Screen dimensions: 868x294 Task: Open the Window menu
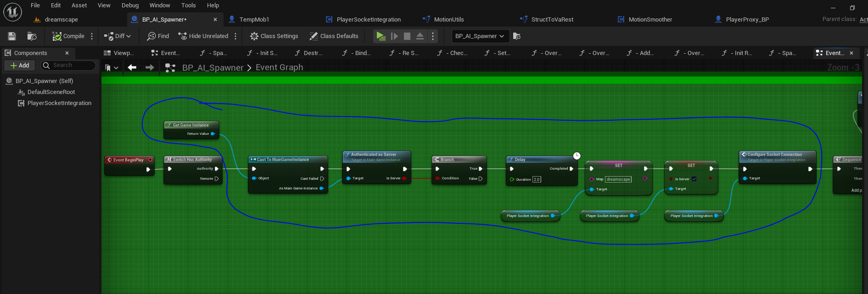pos(160,6)
